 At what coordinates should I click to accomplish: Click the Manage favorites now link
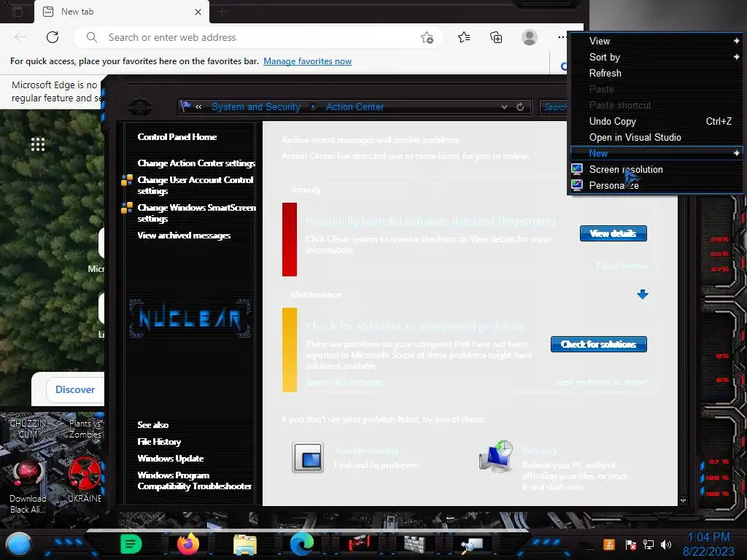click(x=307, y=61)
